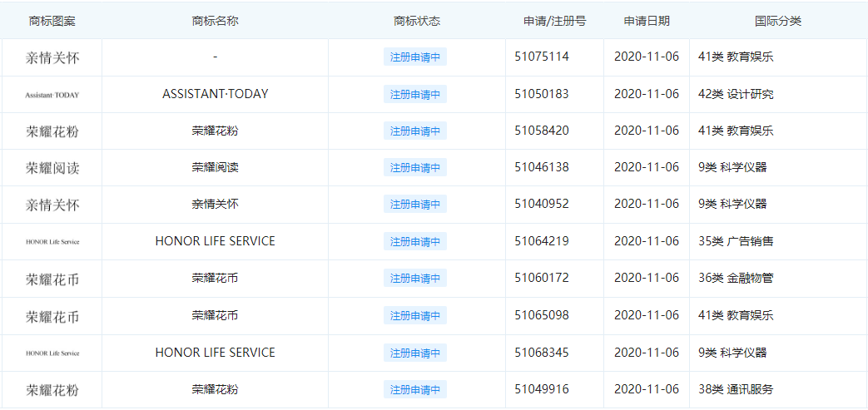
Task: Select registration number 51064219
Action: point(542,240)
